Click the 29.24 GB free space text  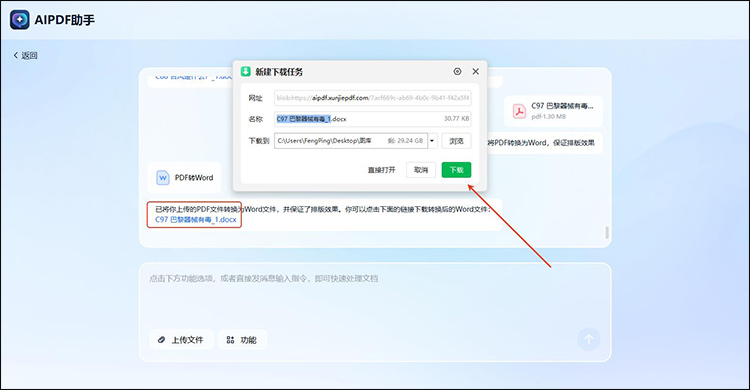406,141
